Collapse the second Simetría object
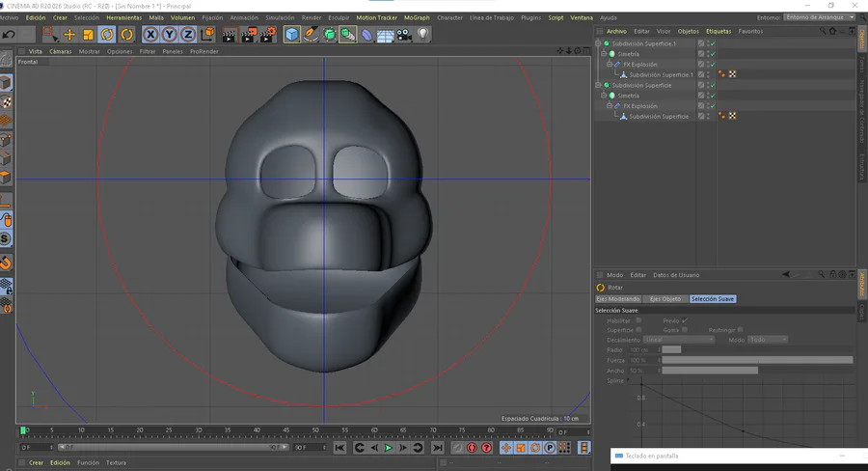This screenshot has width=868, height=471. 604,96
